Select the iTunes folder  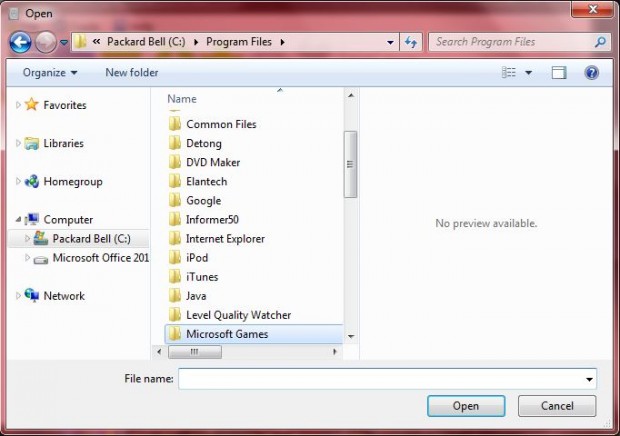tap(202, 277)
